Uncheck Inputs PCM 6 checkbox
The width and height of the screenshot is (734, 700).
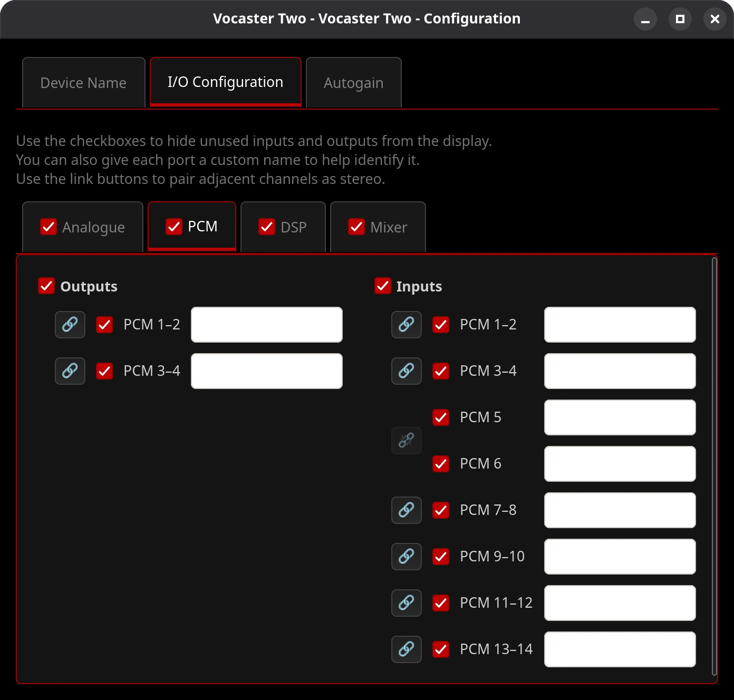click(x=441, y=464)
